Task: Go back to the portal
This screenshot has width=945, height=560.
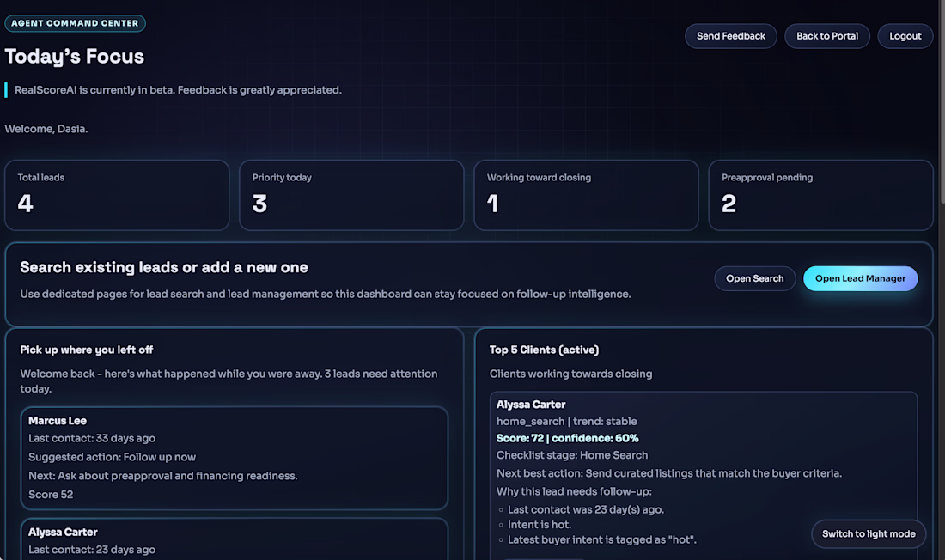Action: point(827,36)
